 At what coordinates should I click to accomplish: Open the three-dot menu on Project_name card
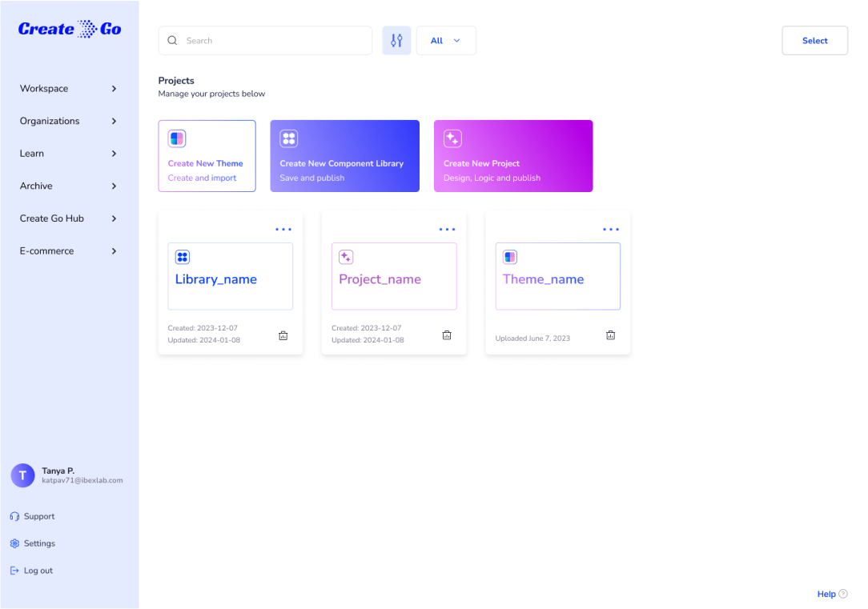[x=447, y=229]
